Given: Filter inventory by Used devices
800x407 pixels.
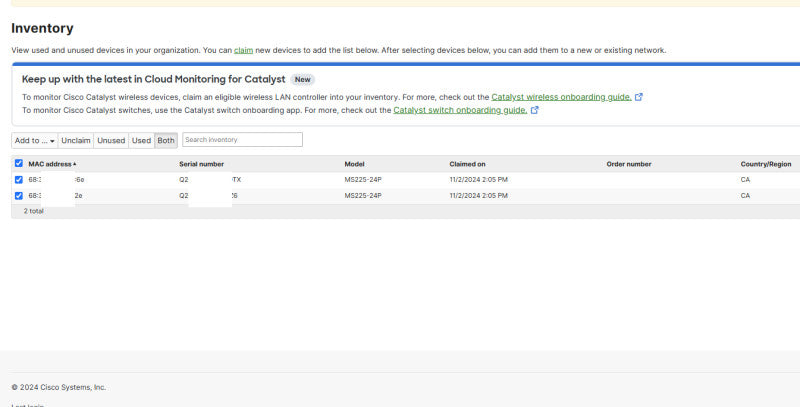Looking at the screenshot, I should click(141, 140).
